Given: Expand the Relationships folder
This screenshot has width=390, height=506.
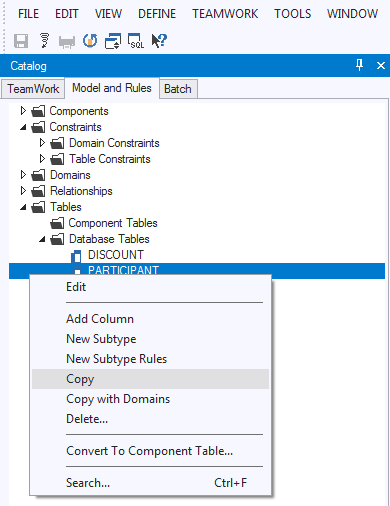Looking at the screenshot, I should [x=23, y=191].
